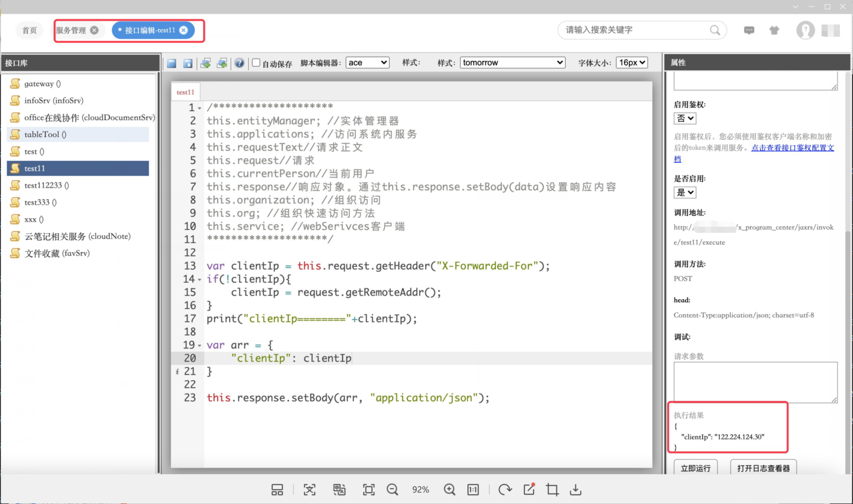Open the 脚本编辑器 ace dropdown

coord(367,62)
